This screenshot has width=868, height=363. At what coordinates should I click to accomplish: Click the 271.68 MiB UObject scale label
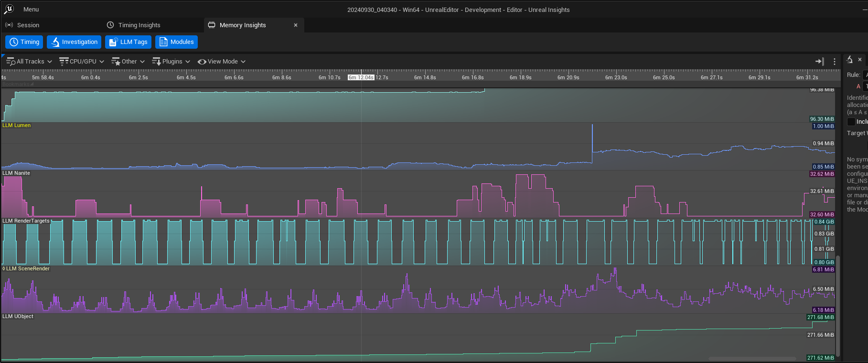820,318
